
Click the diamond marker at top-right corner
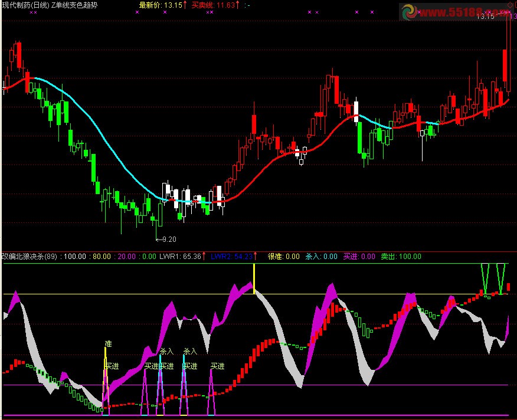click(x=510, y=5)
